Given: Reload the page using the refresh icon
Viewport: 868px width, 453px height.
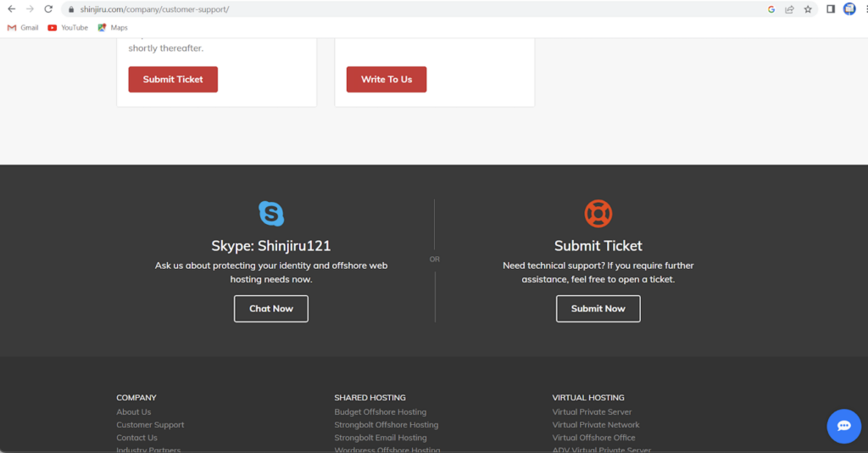Looking at the screenshot, I should (x=48, y=9).
